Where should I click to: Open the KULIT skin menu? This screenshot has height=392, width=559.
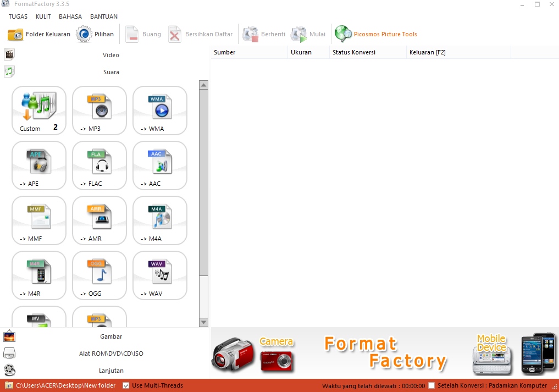click(x=43, y=16)
